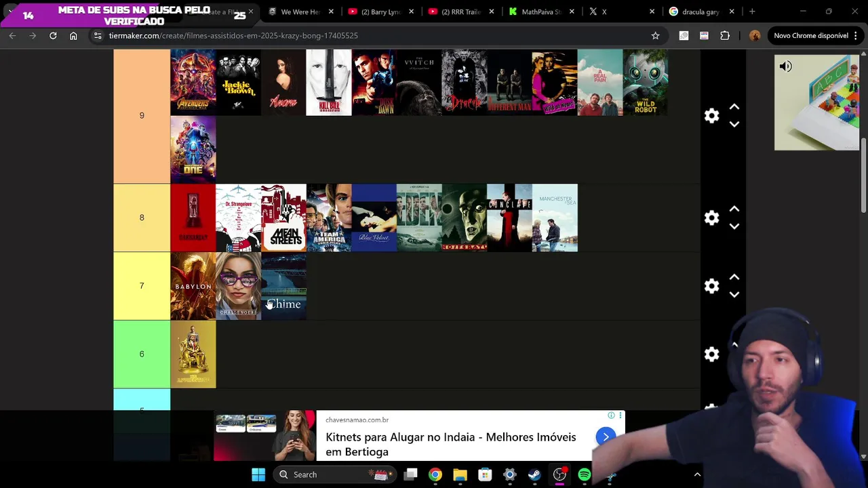
Task: Click the taskbar Search box
Action: (x=334, y=474)
